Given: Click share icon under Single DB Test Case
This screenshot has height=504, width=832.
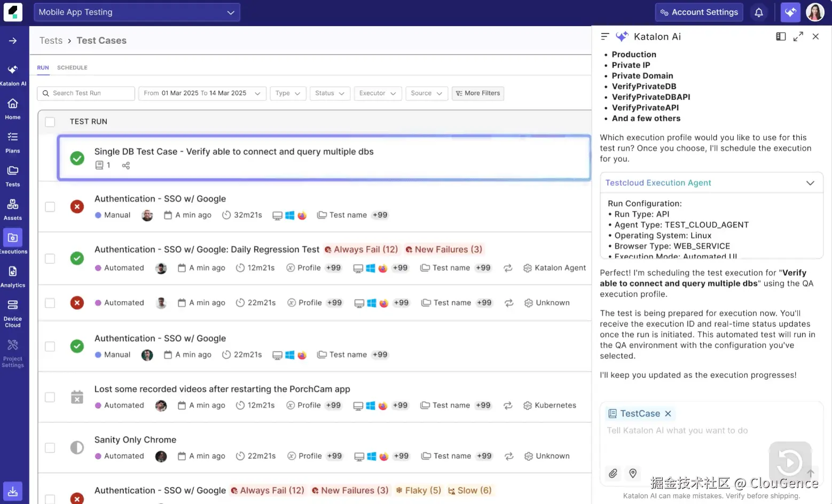Looking at the screenshot, I should tap(126, 166).
